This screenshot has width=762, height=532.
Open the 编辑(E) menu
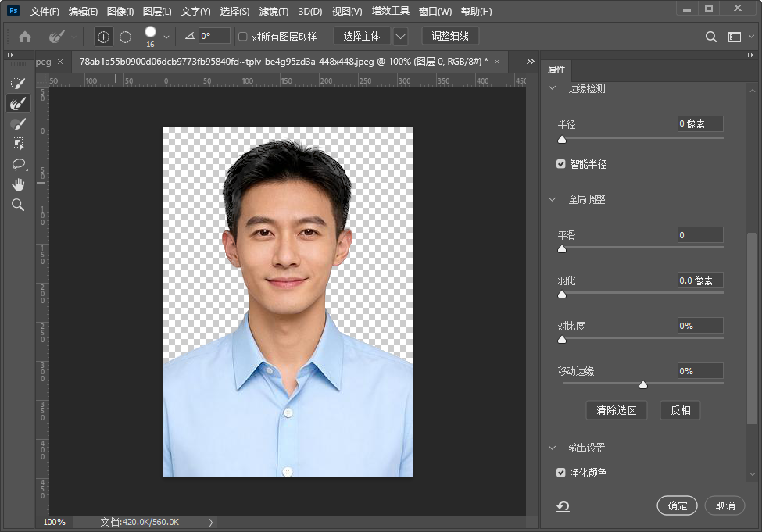pos(83,11)
